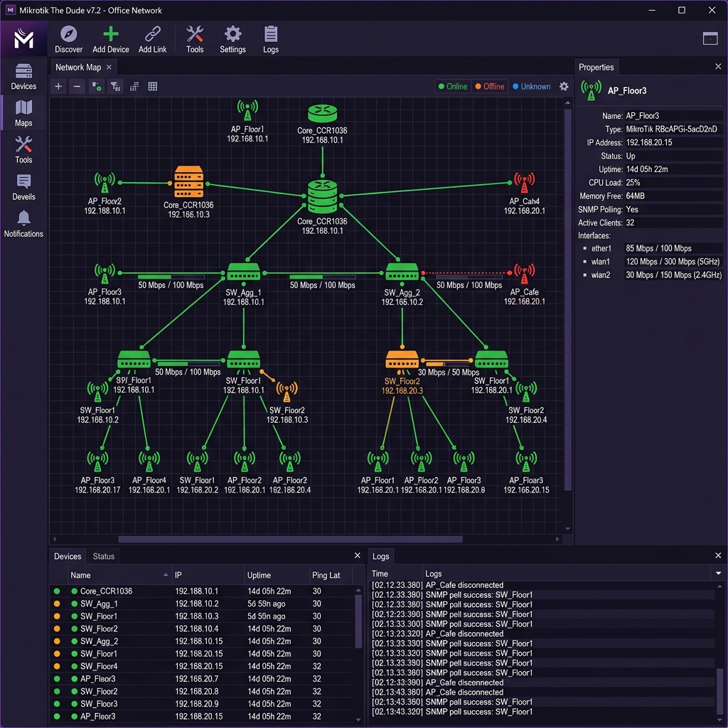Click the Logs panel vertical scrollbar
The width and height of the screenshot is (728, 728).
click(719, 692)
